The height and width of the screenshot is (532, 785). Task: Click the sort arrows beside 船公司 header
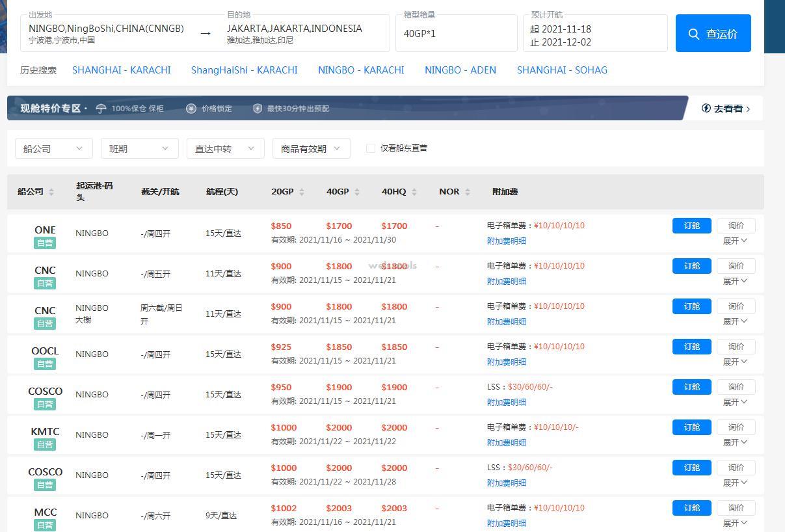[51, 192]
